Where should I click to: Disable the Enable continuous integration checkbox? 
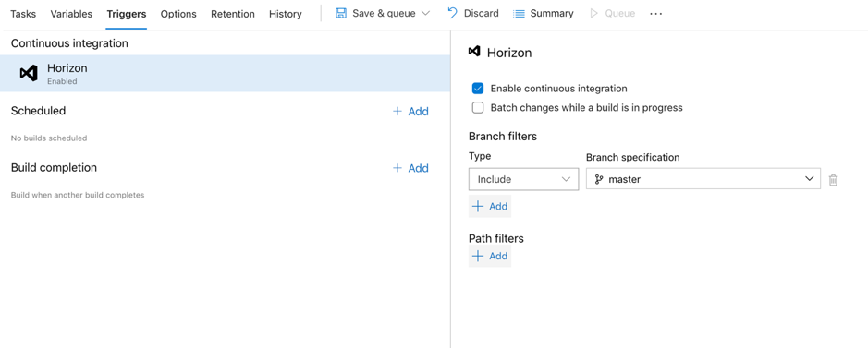point(478,89)
